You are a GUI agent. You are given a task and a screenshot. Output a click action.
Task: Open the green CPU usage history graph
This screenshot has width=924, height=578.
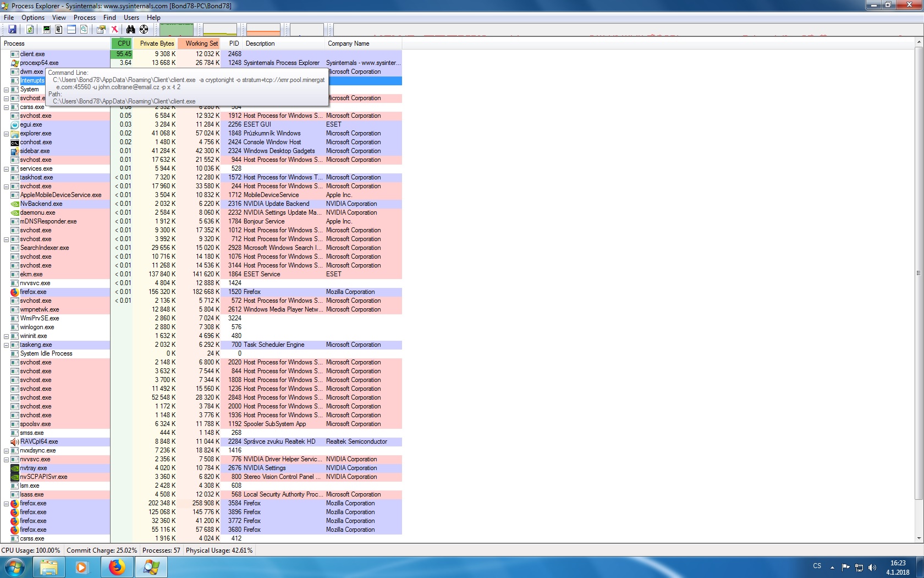click(177, 30)
